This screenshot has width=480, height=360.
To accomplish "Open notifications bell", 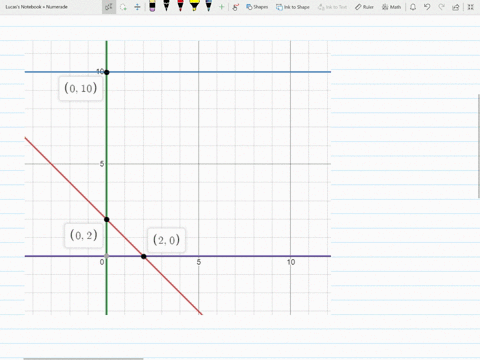I will point(413,7).
